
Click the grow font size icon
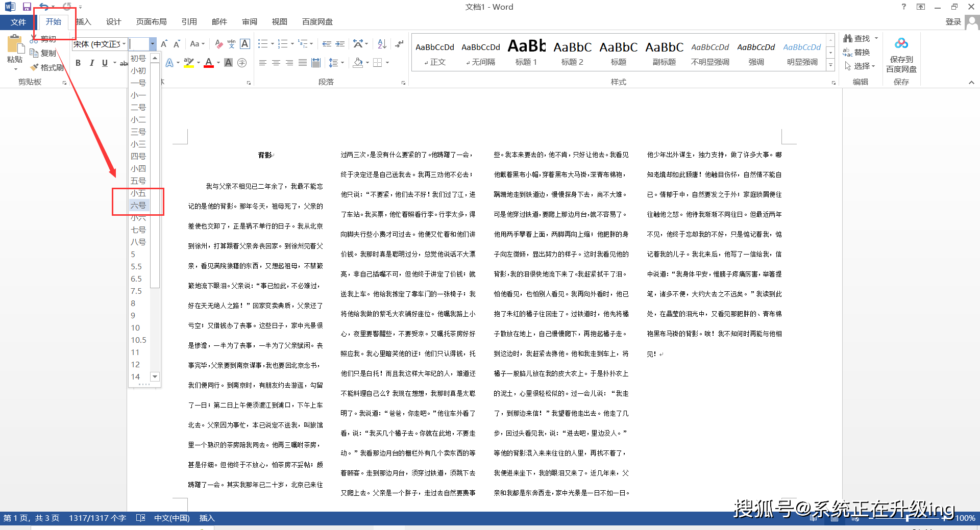click(x=164, y=44)
